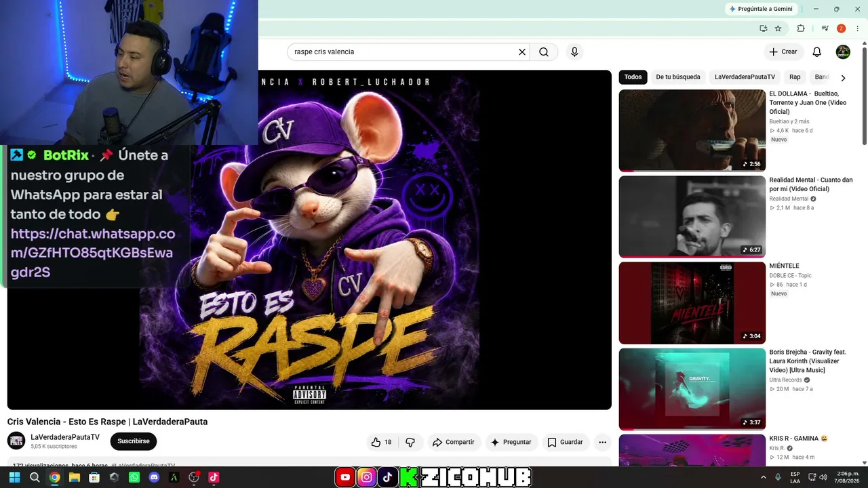This screenshot has width=868, height=488.
Task: Open the Chrome profile Z avatar
Action: pyautogui.click(x=842, y=28)
